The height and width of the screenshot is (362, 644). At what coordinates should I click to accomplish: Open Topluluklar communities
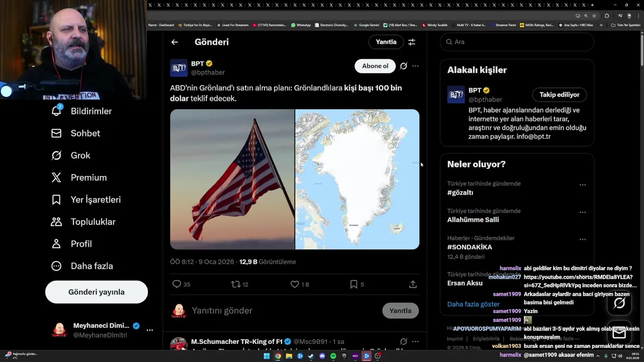click(83, 222)
